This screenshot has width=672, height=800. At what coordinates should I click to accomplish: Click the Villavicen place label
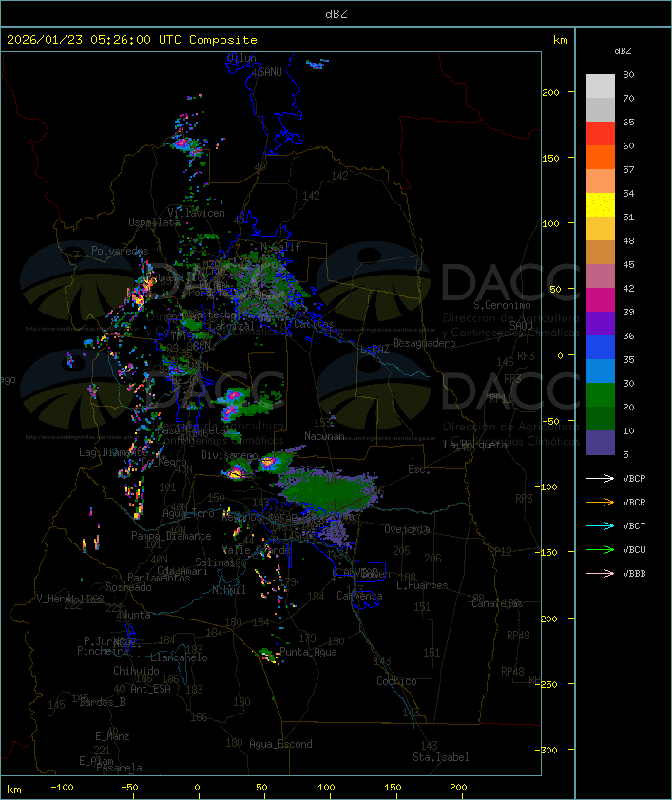197,213
